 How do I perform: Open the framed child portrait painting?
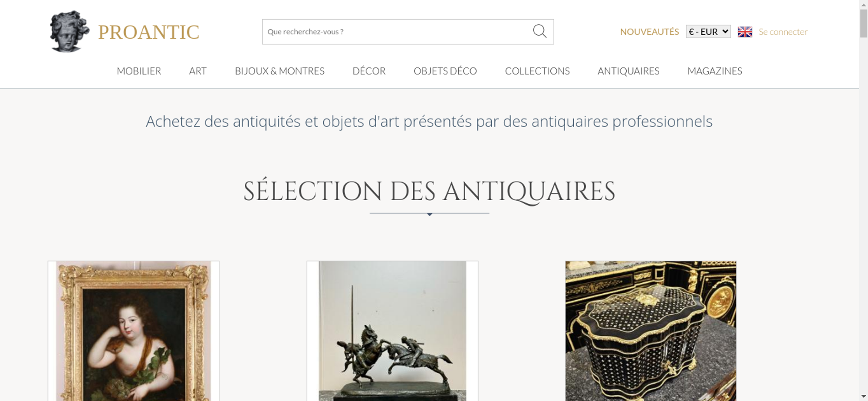(x=134, y=331)
